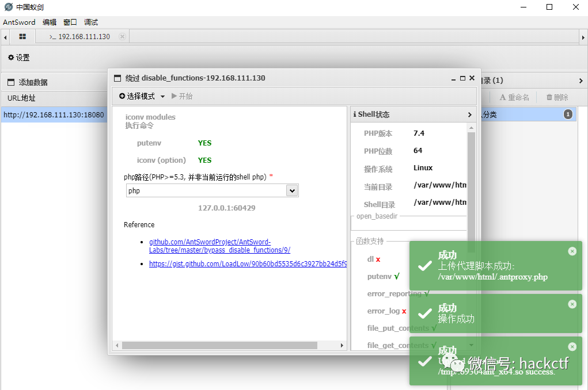Viewport: 588px width, 390px height.
Task: Select the http://192.168.111.130:18080 shell entry
Action: [x=54, y=114]
